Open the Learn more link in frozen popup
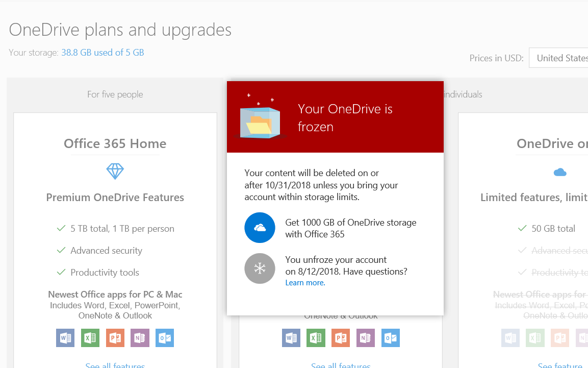588x368 pixels. pyautogui.click(x=305, y=283)
